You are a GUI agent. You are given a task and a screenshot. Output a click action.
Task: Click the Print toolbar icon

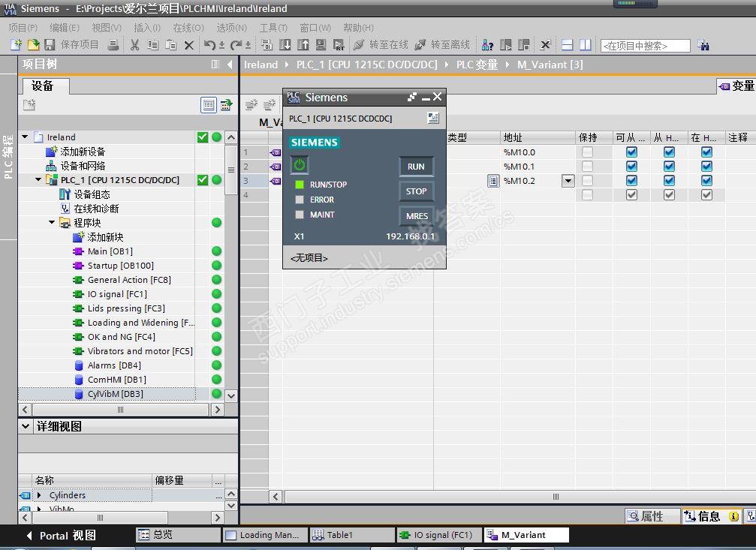tap(113, 45)
